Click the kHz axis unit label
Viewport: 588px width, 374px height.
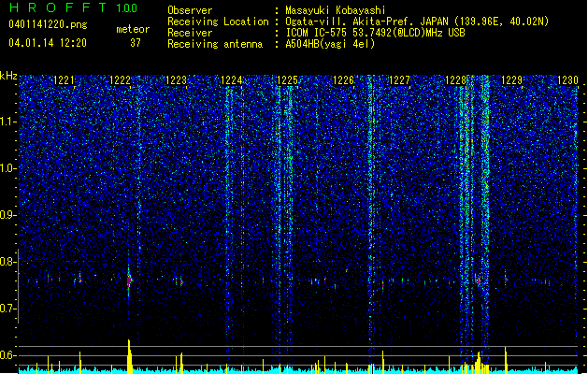(x=8, y=76)
